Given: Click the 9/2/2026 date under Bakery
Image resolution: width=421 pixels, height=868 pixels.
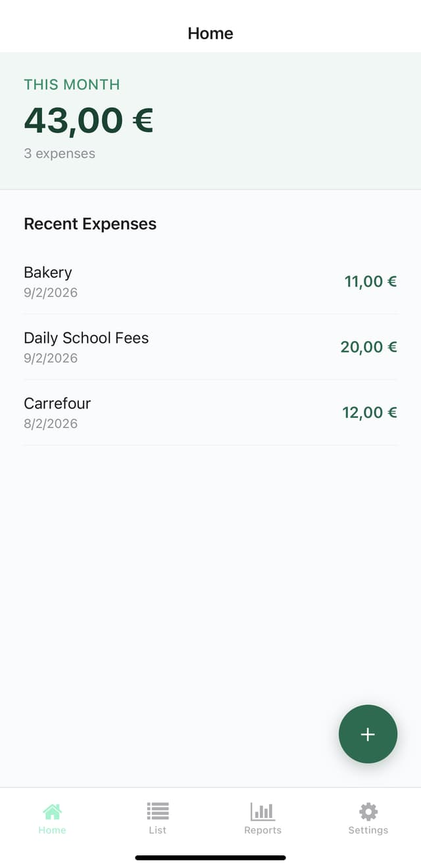Looking at the screenshot, I should [x=50, y=292].
